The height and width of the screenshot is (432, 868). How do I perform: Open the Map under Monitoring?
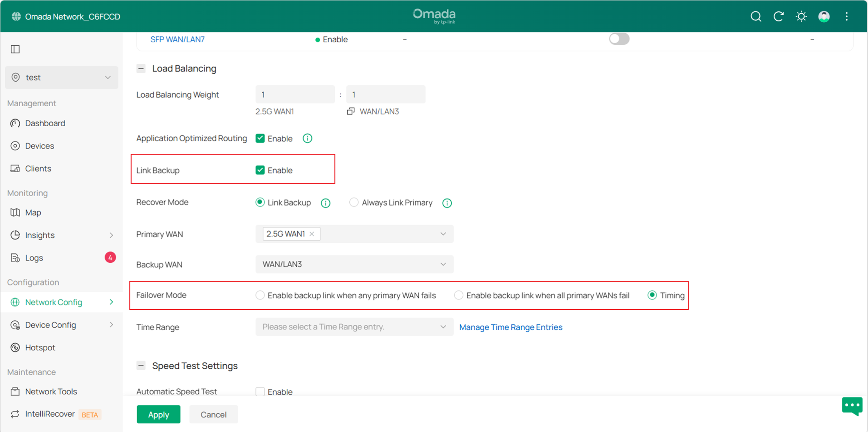(33, 212)
